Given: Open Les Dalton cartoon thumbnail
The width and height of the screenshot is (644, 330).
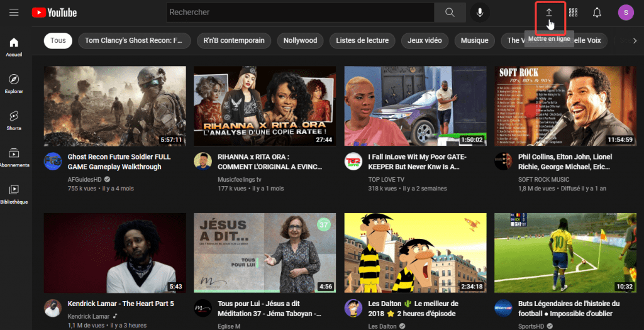Looking at the screenshot, I should (415, 253).
